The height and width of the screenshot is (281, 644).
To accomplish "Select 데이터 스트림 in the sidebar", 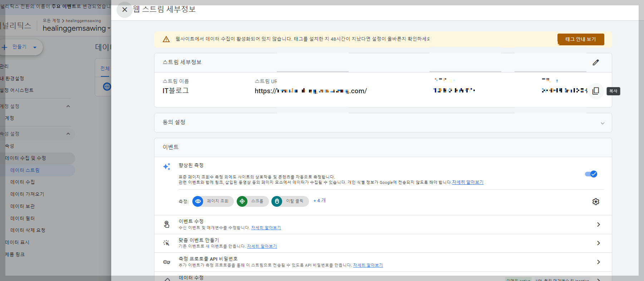I will 25,170.
